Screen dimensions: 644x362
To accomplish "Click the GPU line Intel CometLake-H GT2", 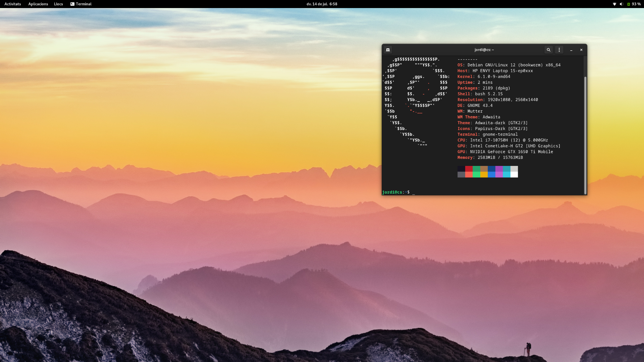I will point(509,146).
